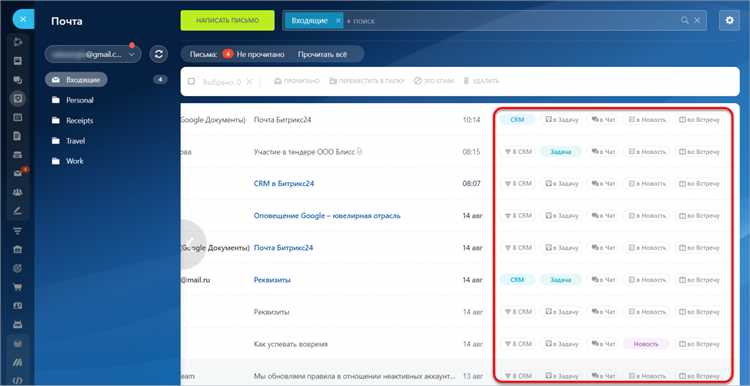Clear the search field with its X icon
The height and width of the screenshot is (386, 750).
tap(697, 21)
